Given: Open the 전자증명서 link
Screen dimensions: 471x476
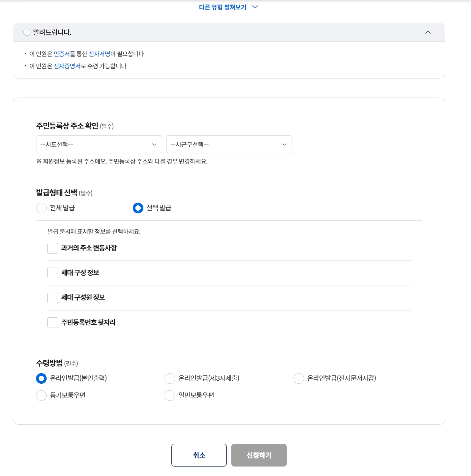Looking at the screenshot, I should [x=67, y=66].
